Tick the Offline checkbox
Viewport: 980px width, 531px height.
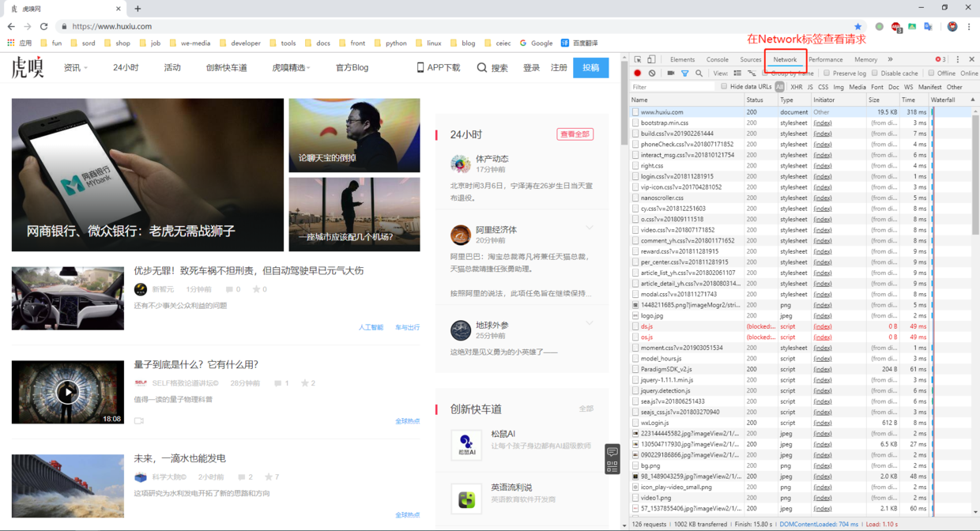click(931, 73)
